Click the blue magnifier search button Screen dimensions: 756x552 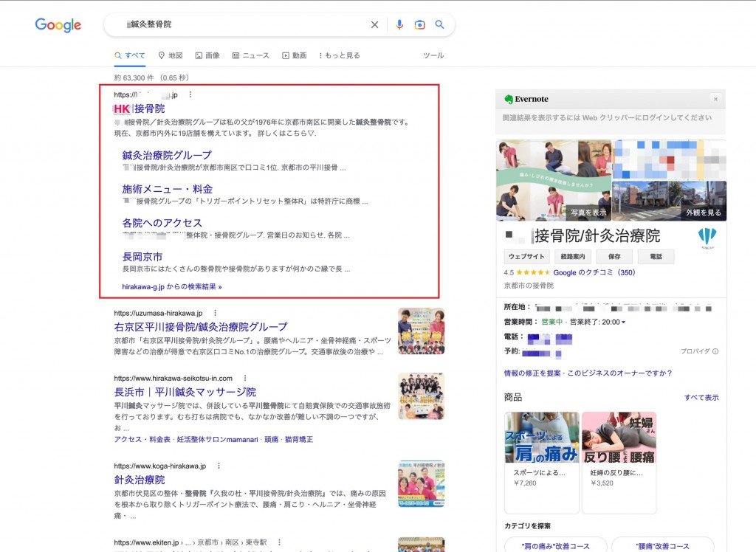pos(439,24)
